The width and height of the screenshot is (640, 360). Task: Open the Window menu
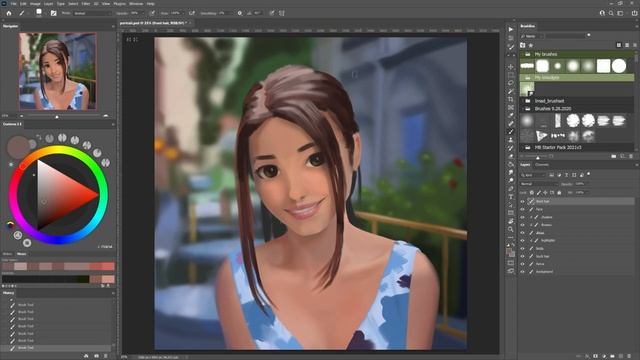click(x=136, y=3)
